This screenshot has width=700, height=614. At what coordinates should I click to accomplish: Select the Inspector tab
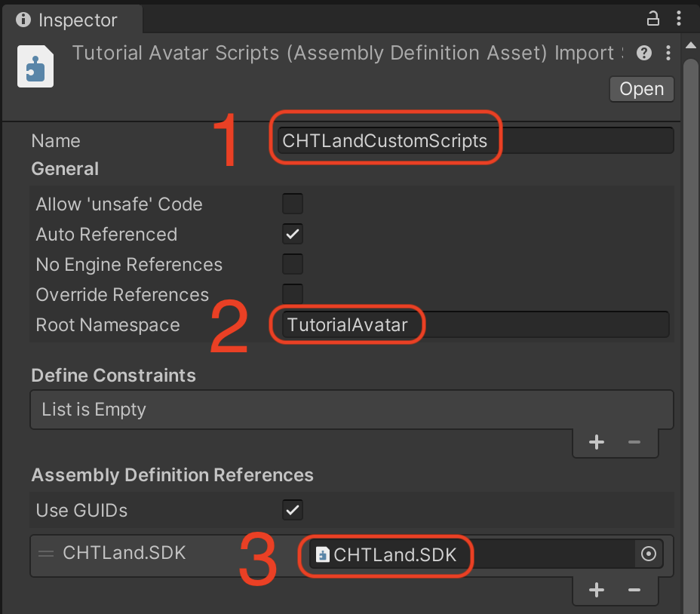pos(67,20)
